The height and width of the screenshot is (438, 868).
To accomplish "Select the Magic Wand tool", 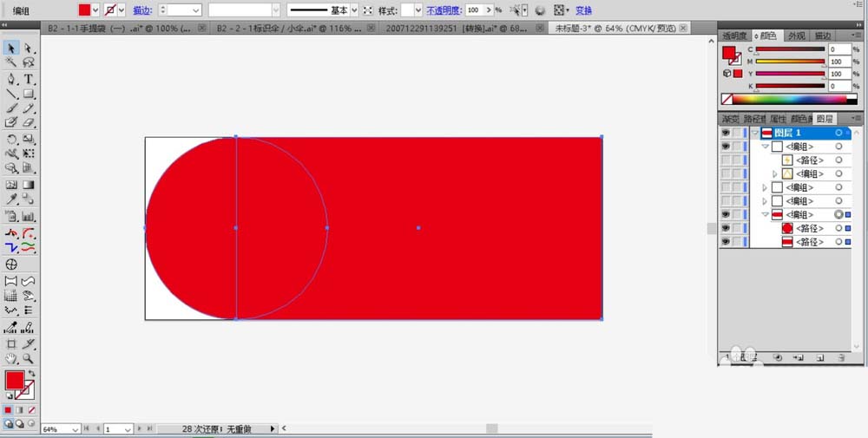I will pyautogui.click(x=11, y=62).
